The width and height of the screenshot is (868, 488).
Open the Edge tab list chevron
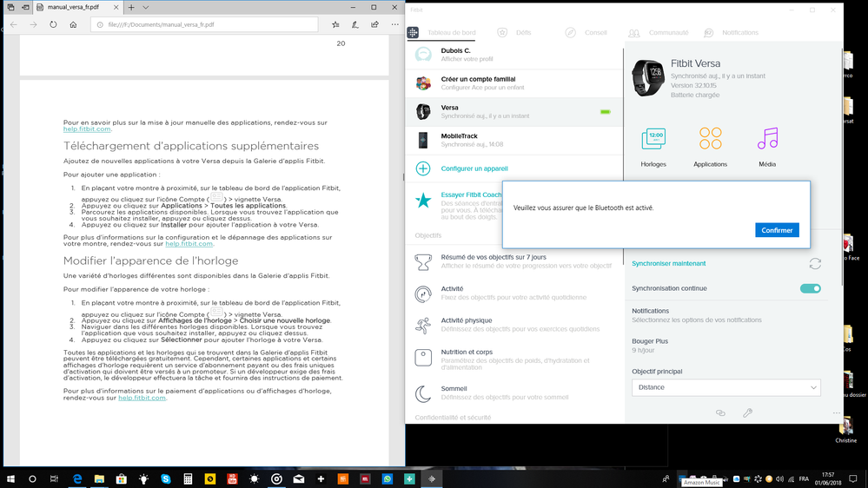tap(146, 7)
